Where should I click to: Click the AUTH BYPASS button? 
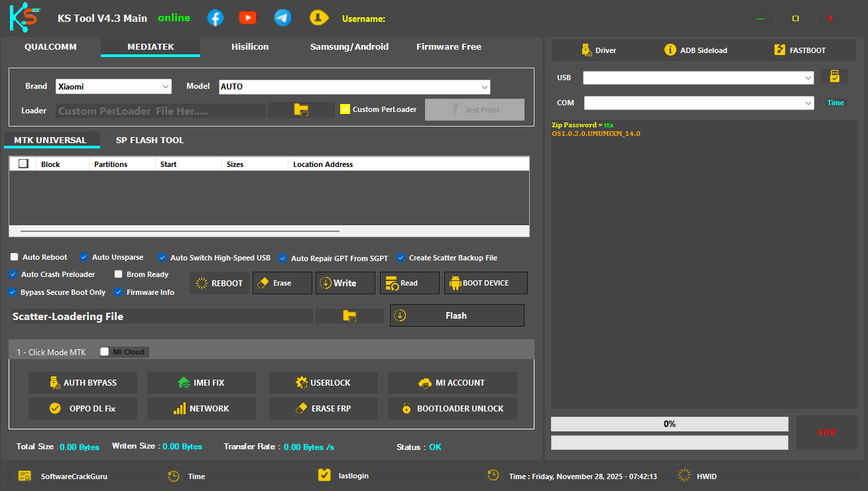(x=82, y=382)
